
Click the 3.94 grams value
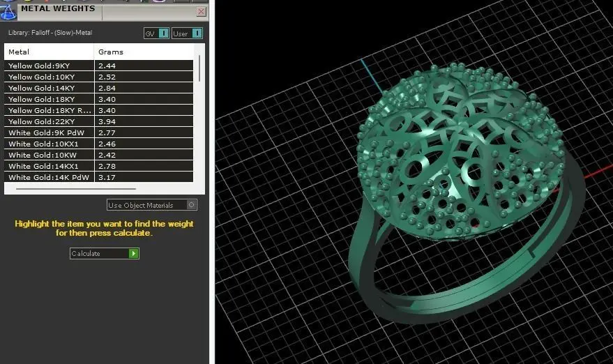107,121
